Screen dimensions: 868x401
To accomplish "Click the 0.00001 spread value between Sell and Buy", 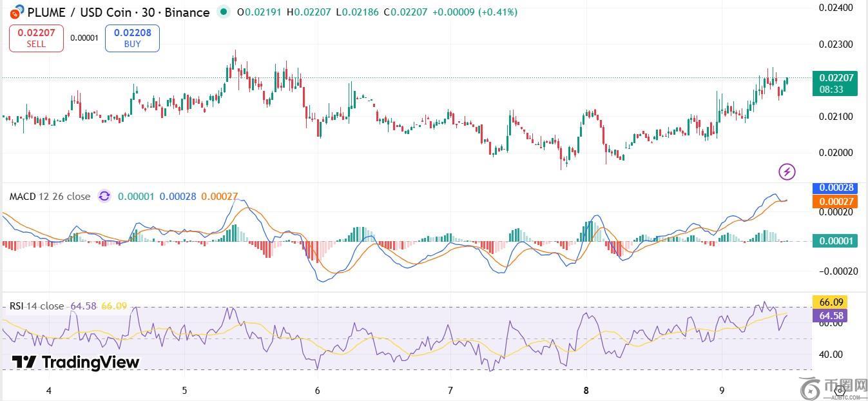I will point(84,38).
